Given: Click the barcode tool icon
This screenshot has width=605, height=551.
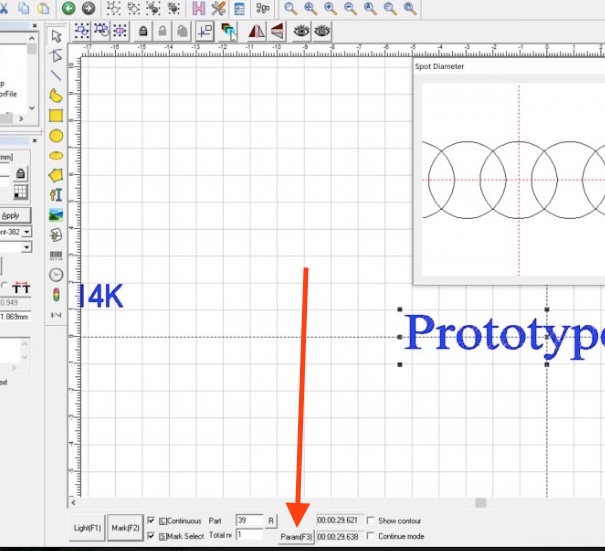Looking at the screenshot, I should 57,254.
